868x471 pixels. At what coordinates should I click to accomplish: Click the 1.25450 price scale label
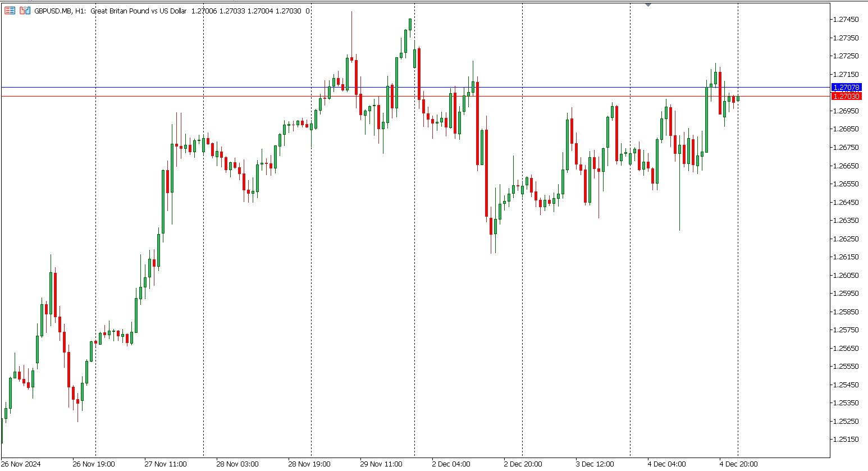[846, 385]
